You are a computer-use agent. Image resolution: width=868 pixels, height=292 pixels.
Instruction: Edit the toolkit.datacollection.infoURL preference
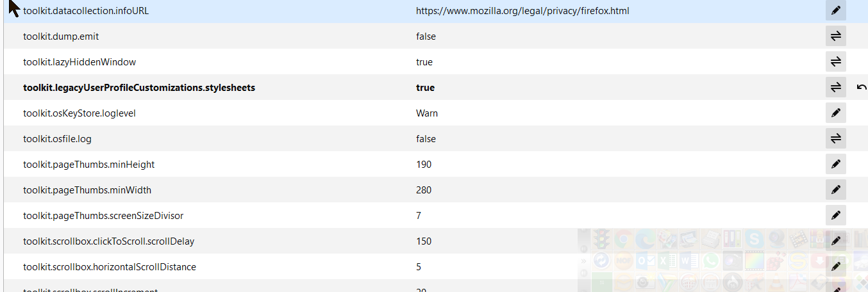[835, 11]
